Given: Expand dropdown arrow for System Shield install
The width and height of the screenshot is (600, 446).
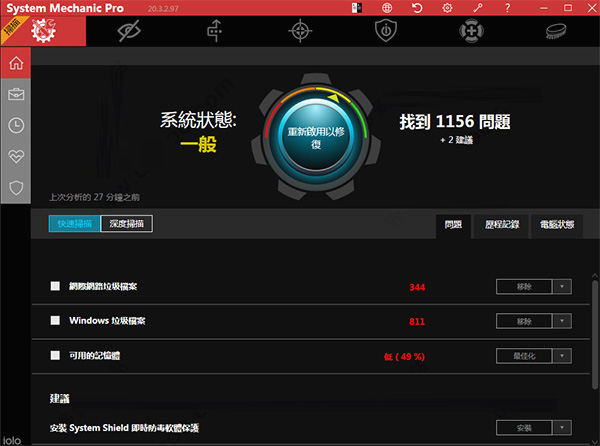Looking at the screenshot, I should (562, 428).
